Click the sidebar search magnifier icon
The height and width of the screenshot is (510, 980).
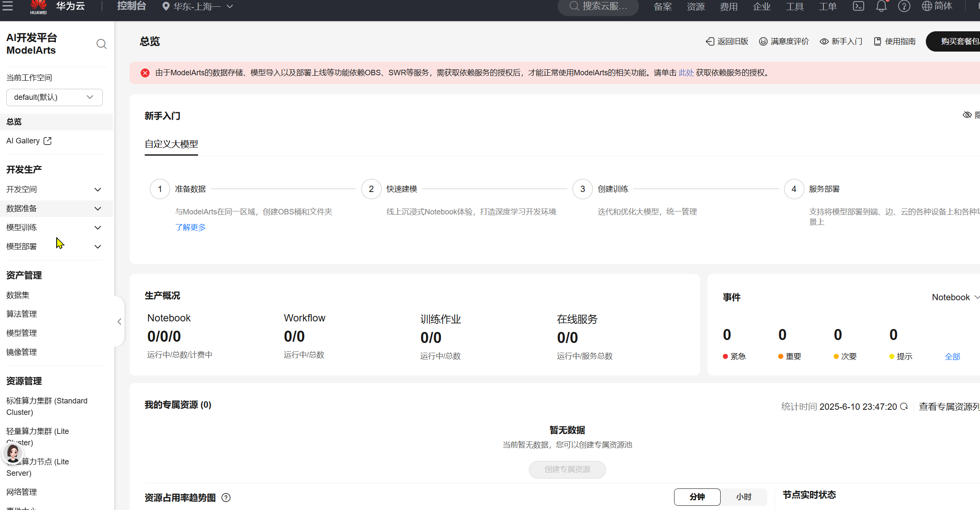tap(101, 44)
